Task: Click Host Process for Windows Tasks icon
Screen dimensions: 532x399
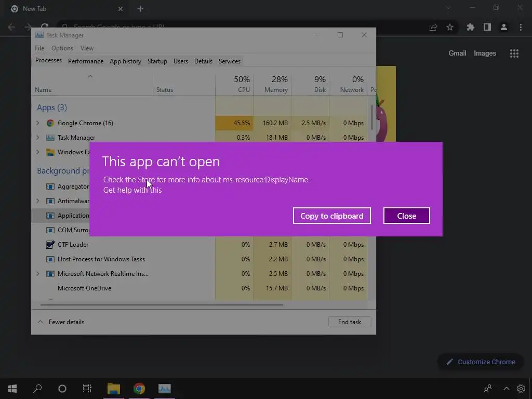Action: pyautogui.click(x=50, y=259)
